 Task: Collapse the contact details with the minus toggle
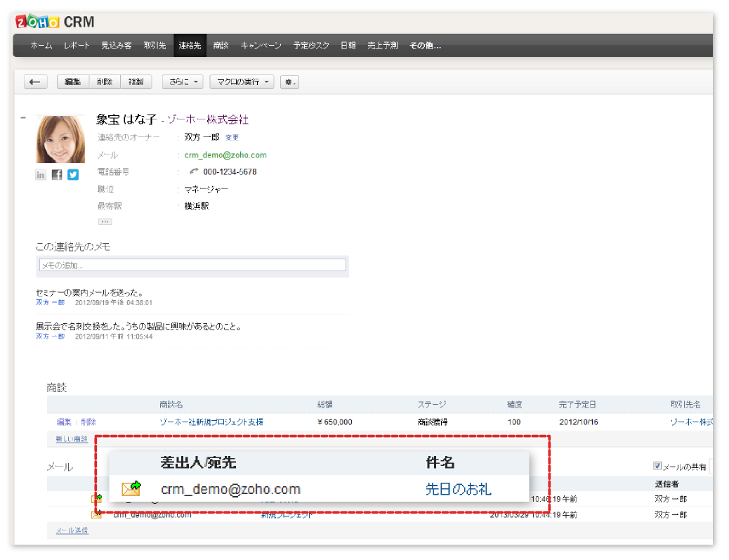click(23, 118)
